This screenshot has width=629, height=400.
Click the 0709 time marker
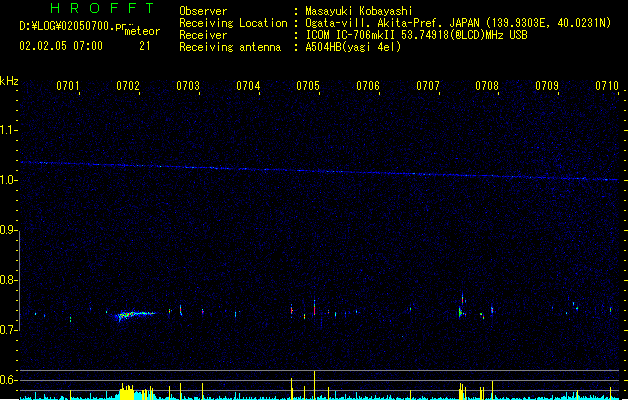[x=547, y=86]
